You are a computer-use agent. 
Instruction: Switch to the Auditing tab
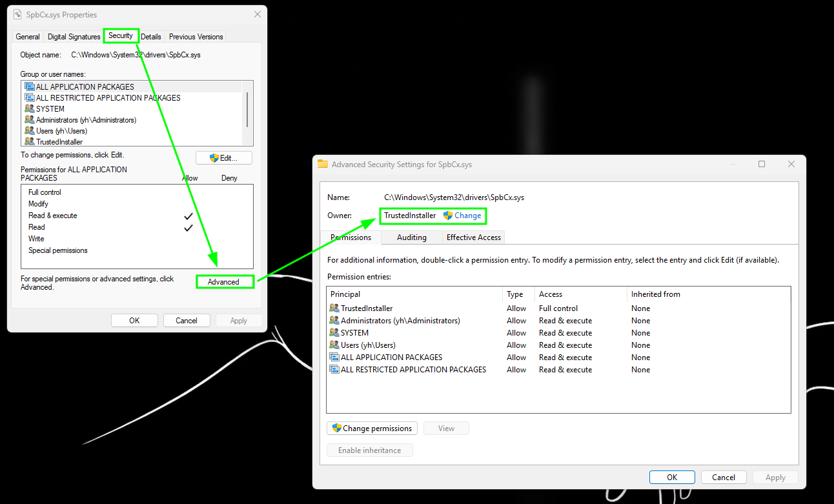point(411,237)
